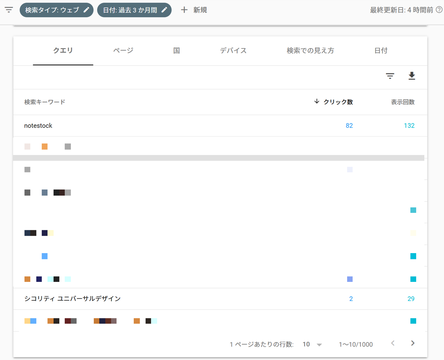The image size is (444, 360).
Task: Sort by the 表示回数 column header
Action: click(403, 102)
